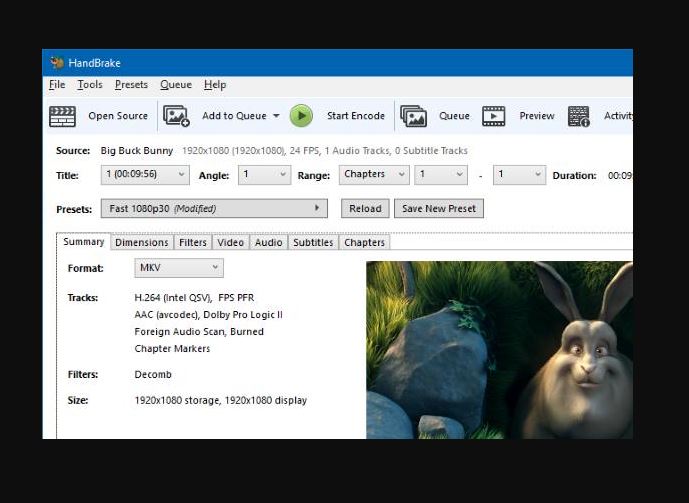Click the Add to Queue label

point(234,116)
